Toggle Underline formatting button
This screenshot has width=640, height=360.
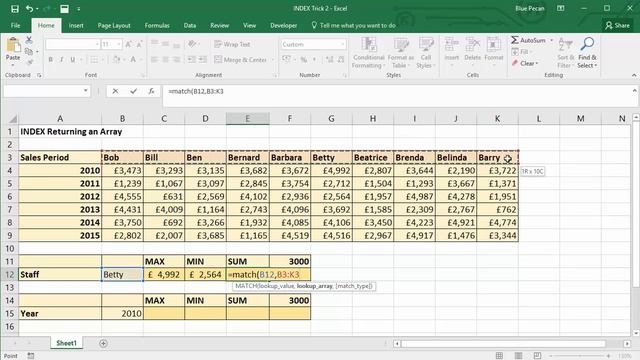(73, 60)
